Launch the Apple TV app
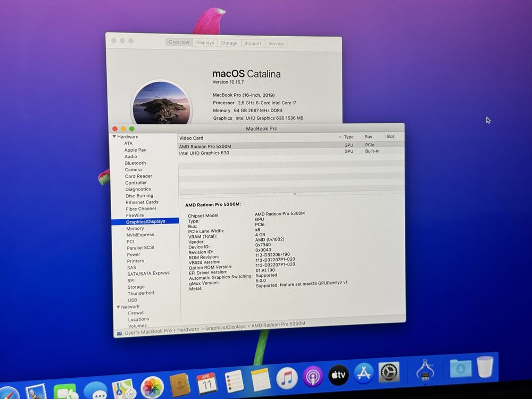Viewport: 532px width, 399px height. [338, 375]
